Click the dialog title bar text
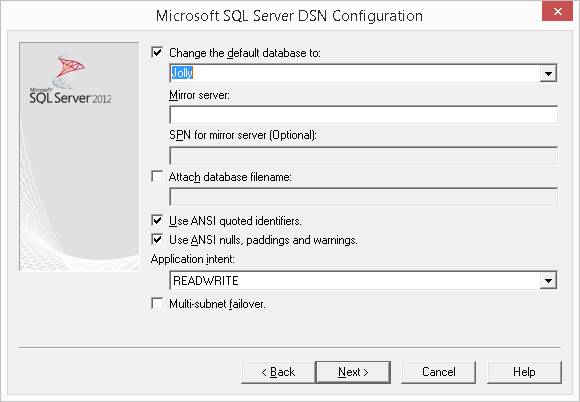580x402 pixels. pos(289,16)
